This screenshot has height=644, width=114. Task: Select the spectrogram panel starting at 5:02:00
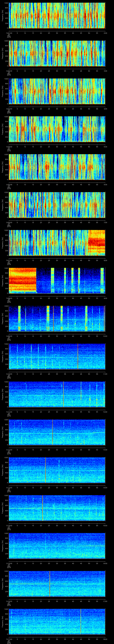coord(57,53)
